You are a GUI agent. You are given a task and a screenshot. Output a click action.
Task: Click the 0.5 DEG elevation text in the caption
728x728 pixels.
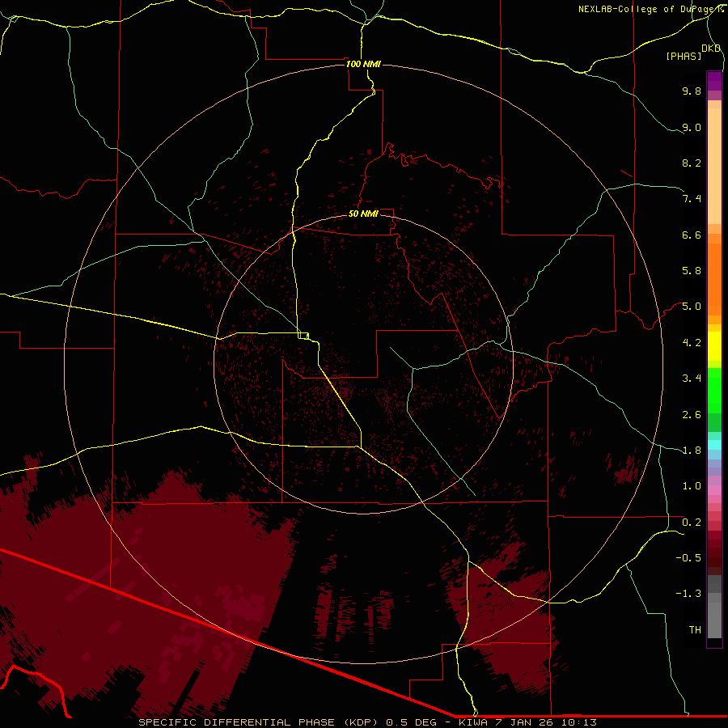coord(412,722)
